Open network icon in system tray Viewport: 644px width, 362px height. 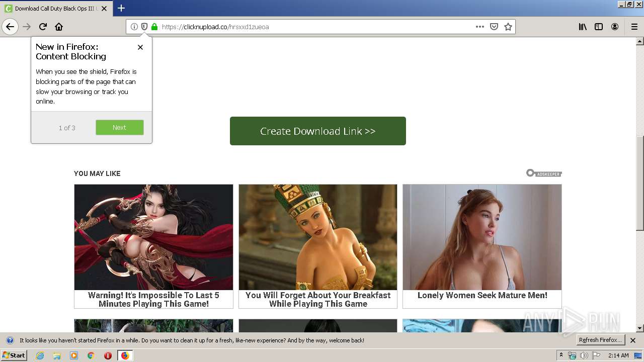pyautogui.click(x=572, y=355)
